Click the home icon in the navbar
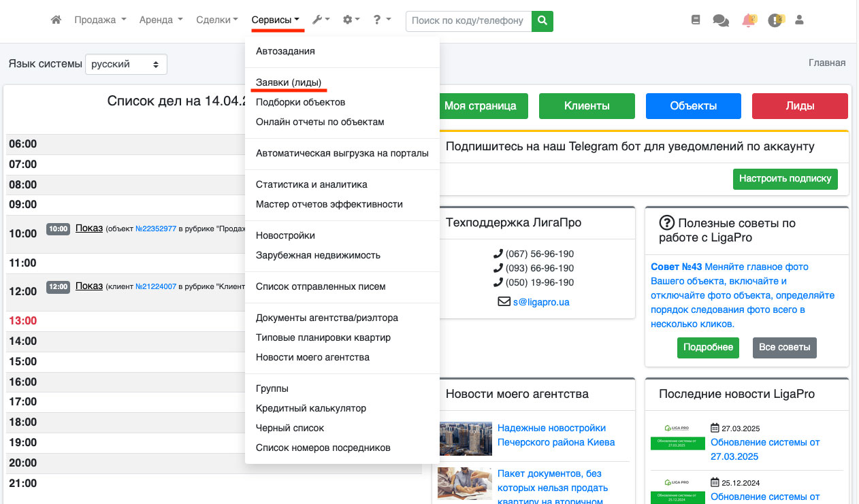859x504 pixels. (56, 20)
